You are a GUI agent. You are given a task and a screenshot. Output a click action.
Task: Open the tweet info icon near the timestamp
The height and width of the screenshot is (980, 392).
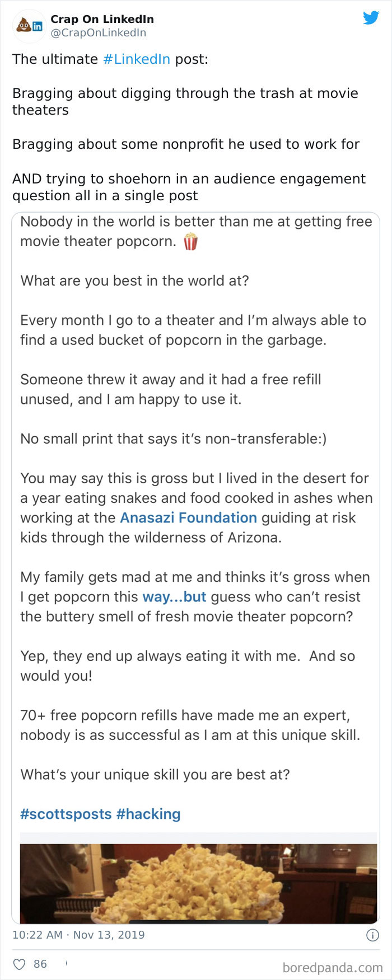pyautogui.click(x=374, y=935)
